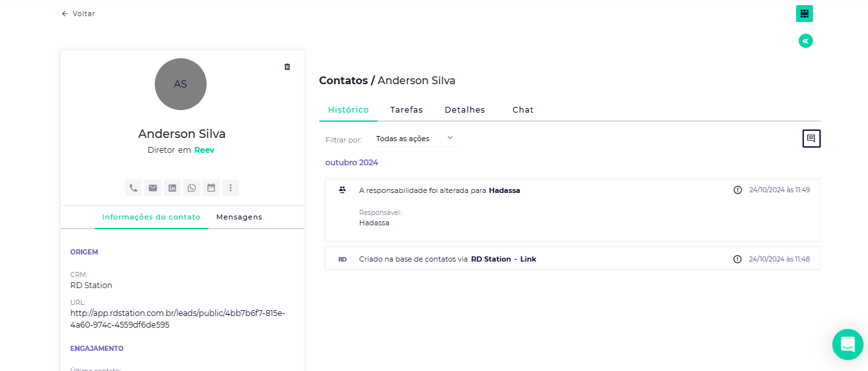Collapse panel with double chevron button
Image resolution: width=868 pixels, height=371 pixels.
(x=805, y=41)
